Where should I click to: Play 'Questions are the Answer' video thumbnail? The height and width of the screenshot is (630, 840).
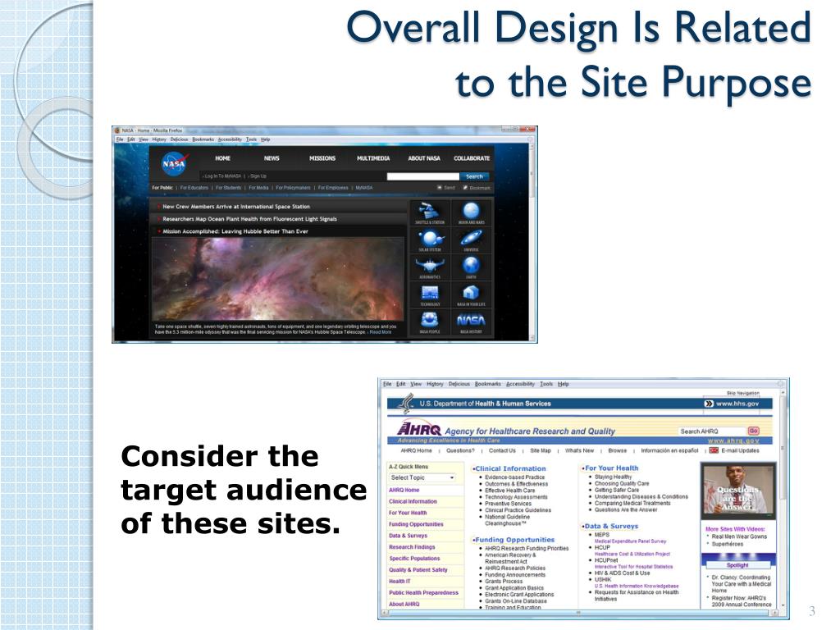pos(739,492)
